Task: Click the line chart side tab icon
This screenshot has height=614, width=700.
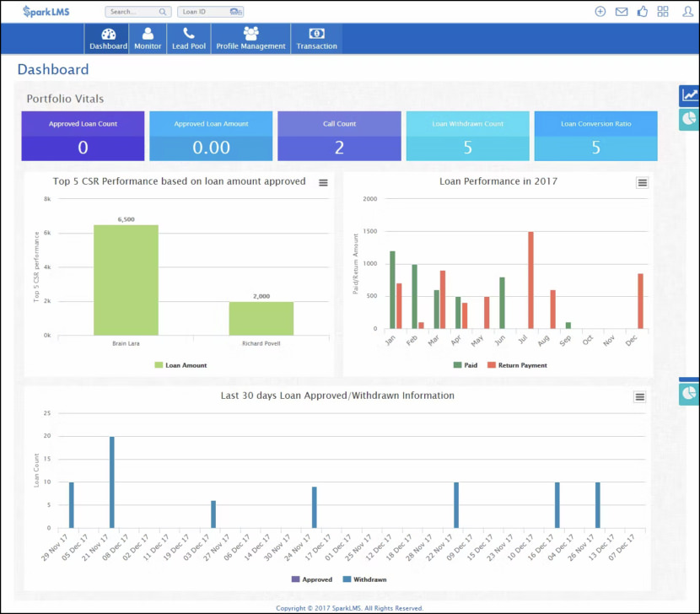Action: 690,95
